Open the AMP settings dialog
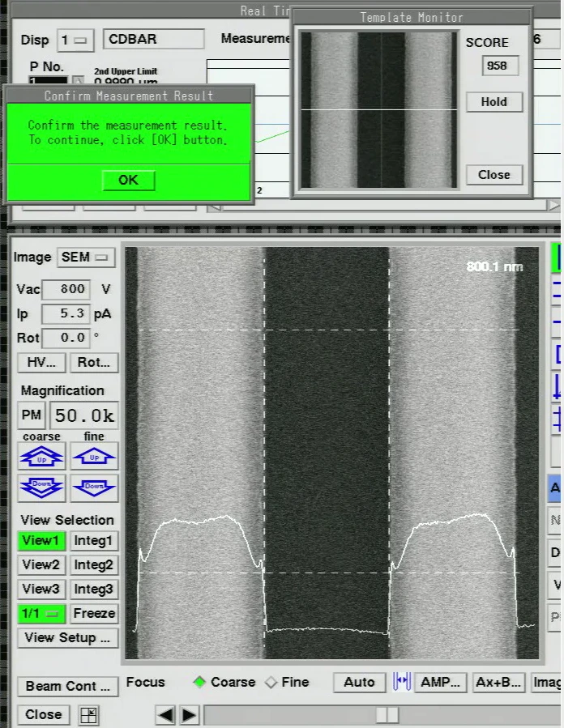Screen dimensions: 564x728 440,682
